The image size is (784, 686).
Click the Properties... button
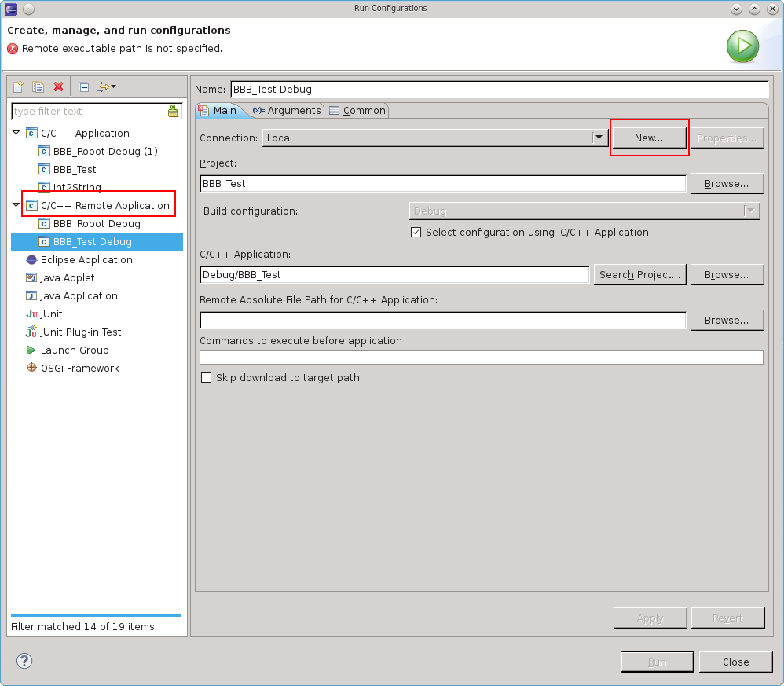[727, 138]
